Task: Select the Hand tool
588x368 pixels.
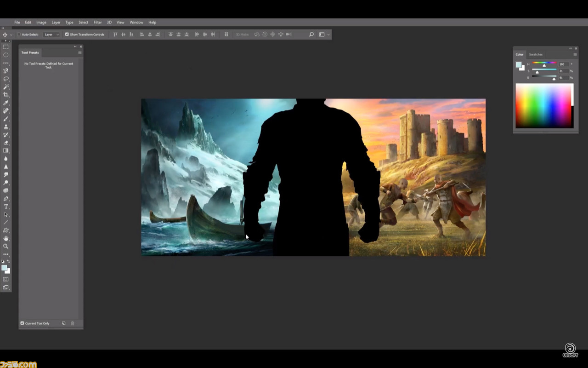Action: (6, 238)
